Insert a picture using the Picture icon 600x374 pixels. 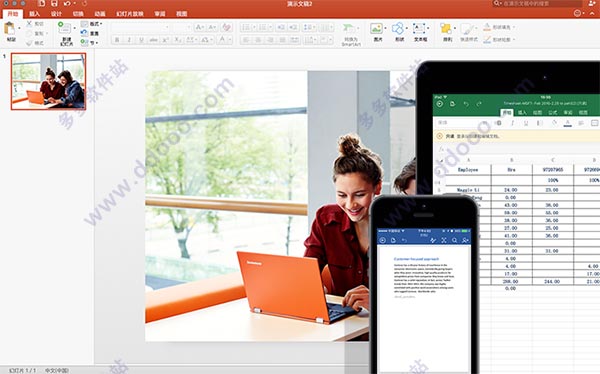[377, 29]
